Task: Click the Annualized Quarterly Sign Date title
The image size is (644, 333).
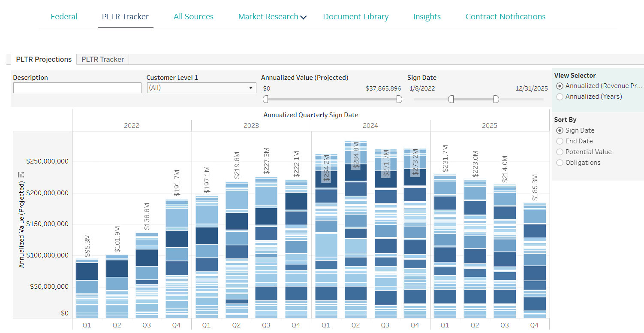Action: tap(311, 115)
